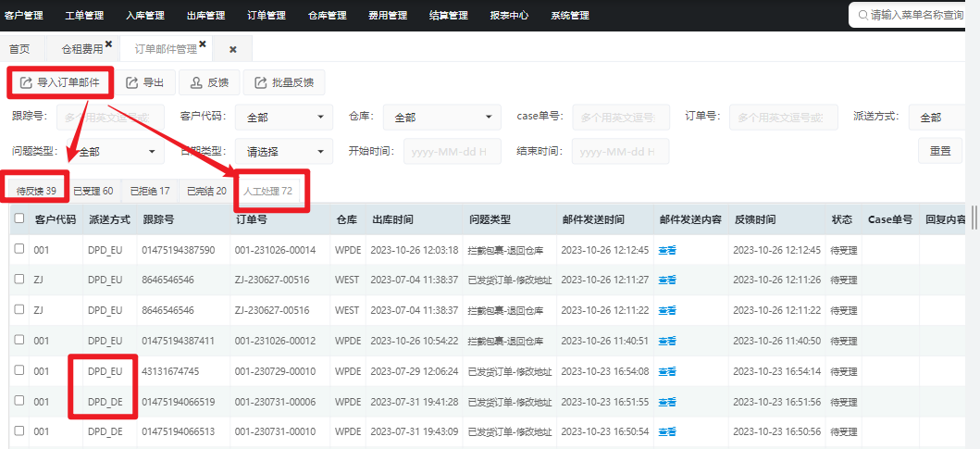This screenshot has width=980, height=449.
Task: Open 查看 link for order 001-230729-00010
Action: click(x=667, y=371)
